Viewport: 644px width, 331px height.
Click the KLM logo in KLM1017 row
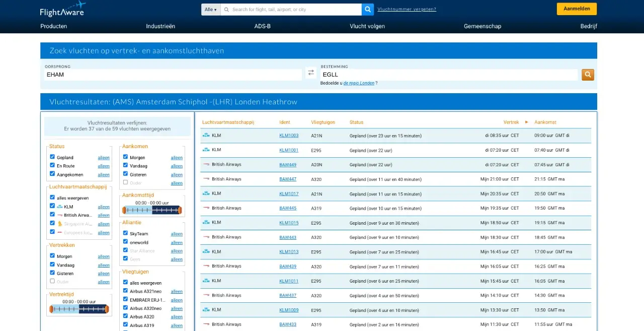click(x=206, y=193)
